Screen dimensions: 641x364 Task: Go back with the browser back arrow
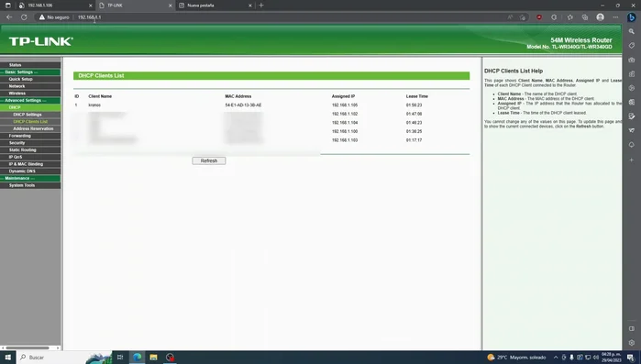click(x=9, y=17)
